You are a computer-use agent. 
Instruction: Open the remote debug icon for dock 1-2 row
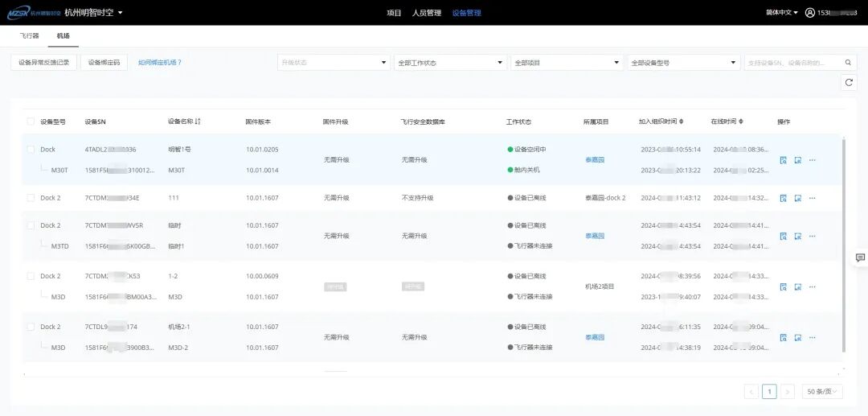[x=798, y=287]
